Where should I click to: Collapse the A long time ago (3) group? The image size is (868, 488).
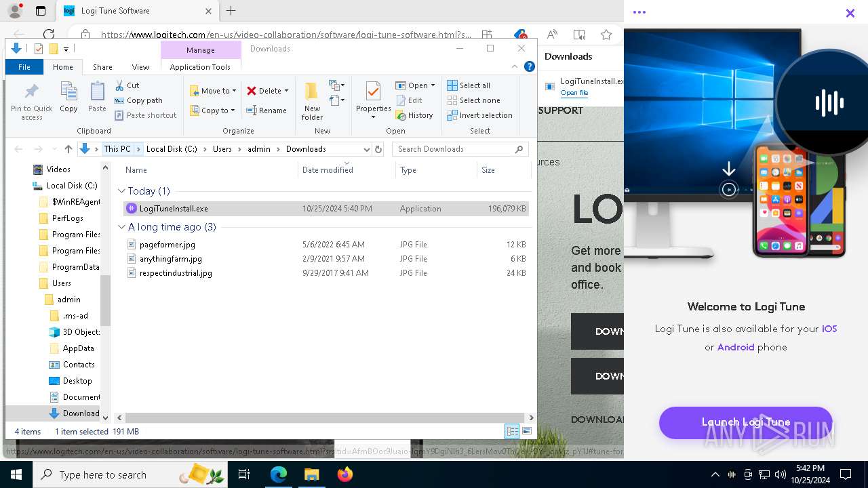coord(121,227)
